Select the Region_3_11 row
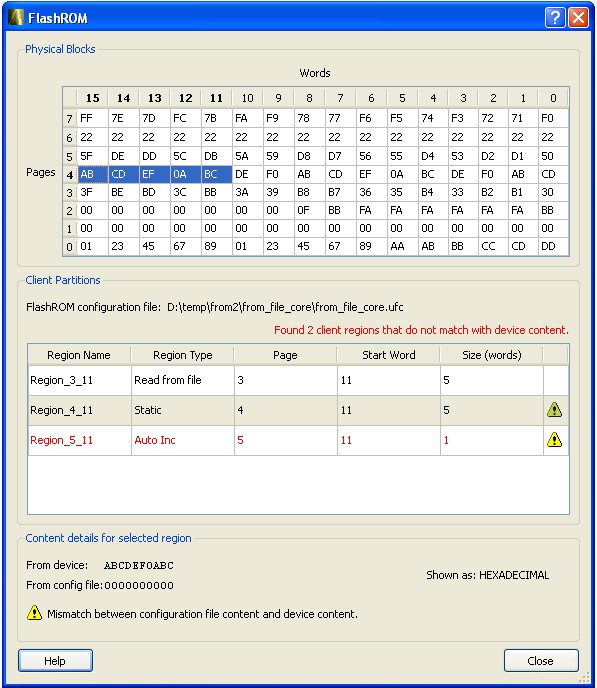 coord(298,380)
